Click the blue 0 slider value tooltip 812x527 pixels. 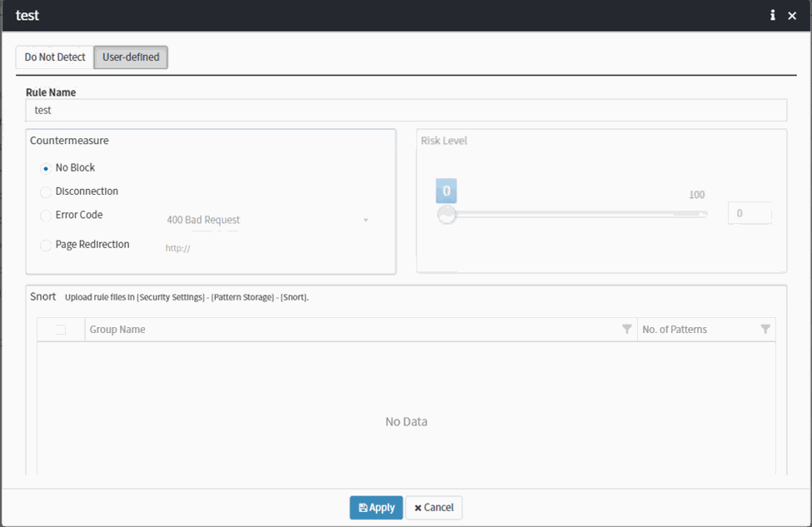pyautogui.click(x=446, y=191)
